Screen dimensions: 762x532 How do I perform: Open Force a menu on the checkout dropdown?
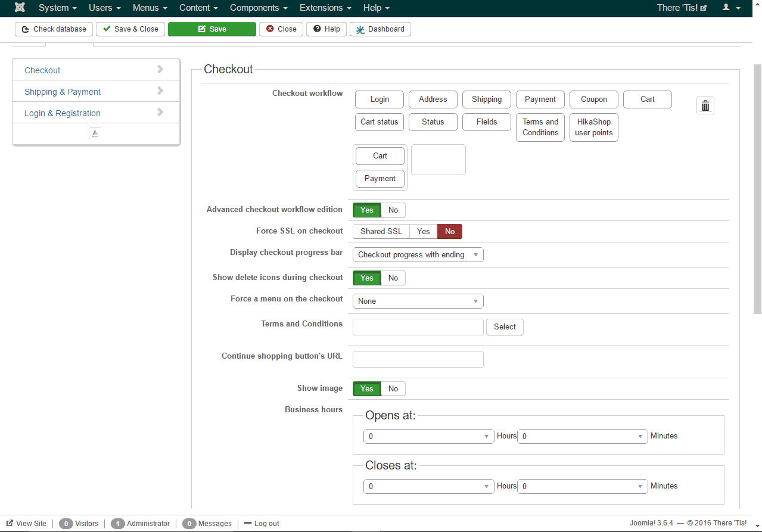click(418, 301)
